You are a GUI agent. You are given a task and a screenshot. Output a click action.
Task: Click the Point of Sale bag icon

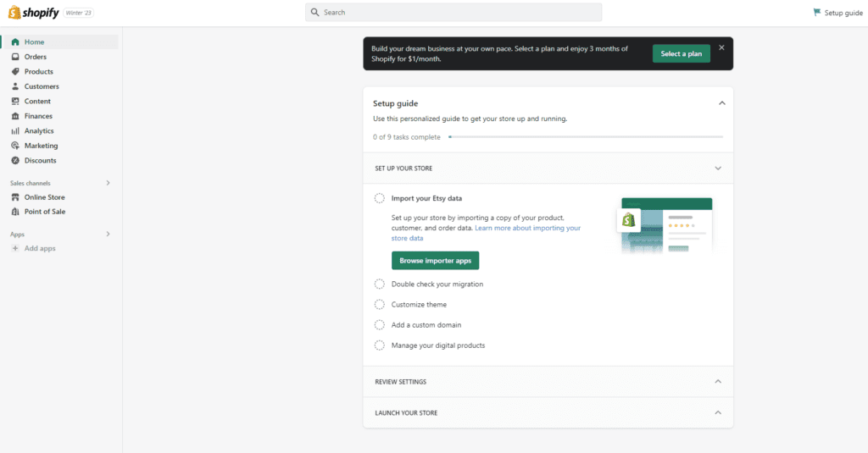[15, 212]
